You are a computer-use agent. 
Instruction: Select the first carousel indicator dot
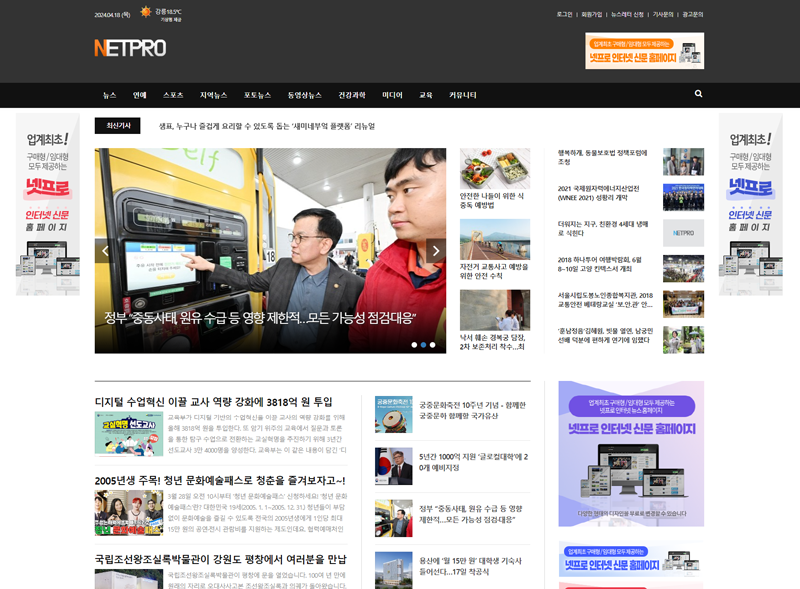(x=413, y=344)
